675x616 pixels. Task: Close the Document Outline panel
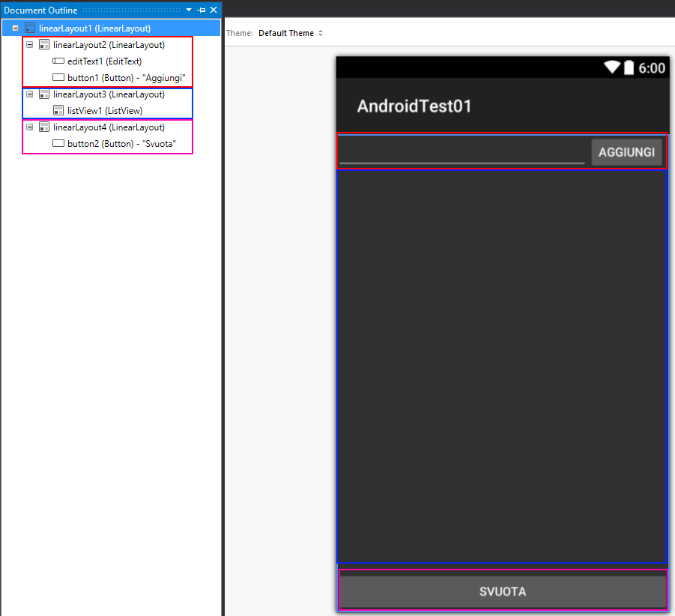[214, 10]
